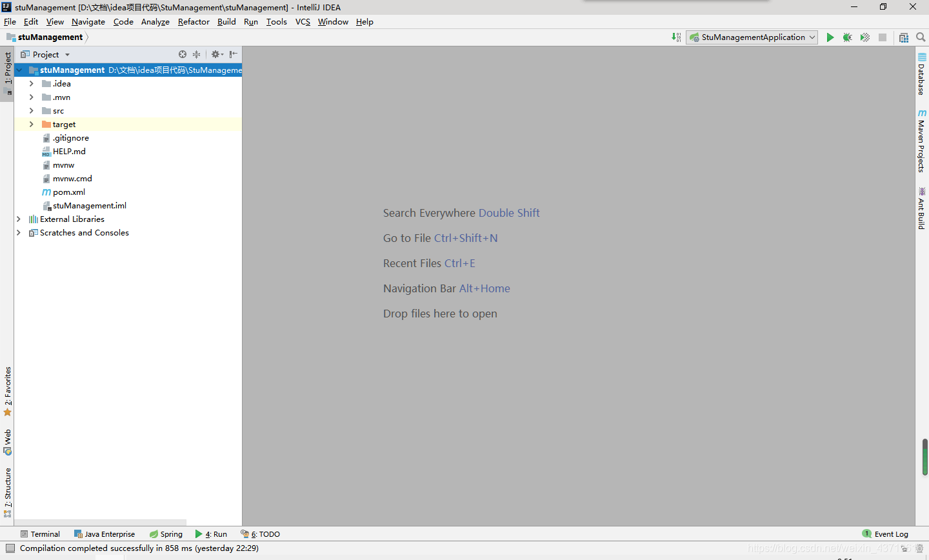Open the Run menu

[251, 22]
